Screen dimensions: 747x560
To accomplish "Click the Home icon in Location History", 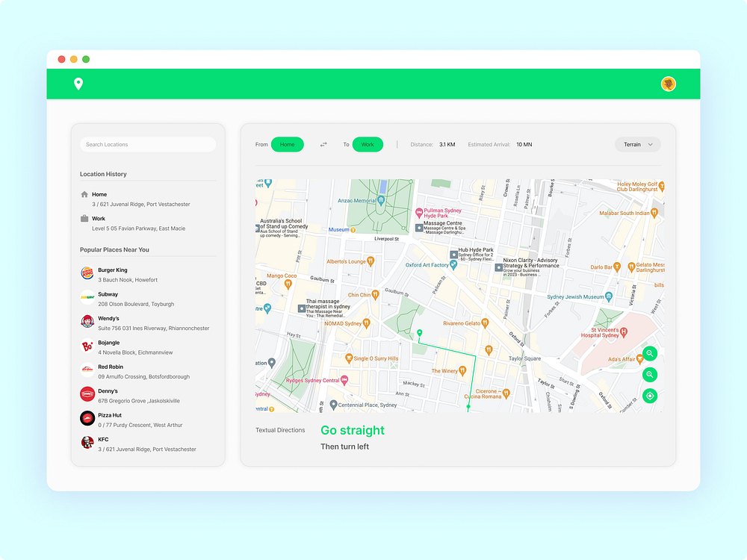I will (85, 193).
